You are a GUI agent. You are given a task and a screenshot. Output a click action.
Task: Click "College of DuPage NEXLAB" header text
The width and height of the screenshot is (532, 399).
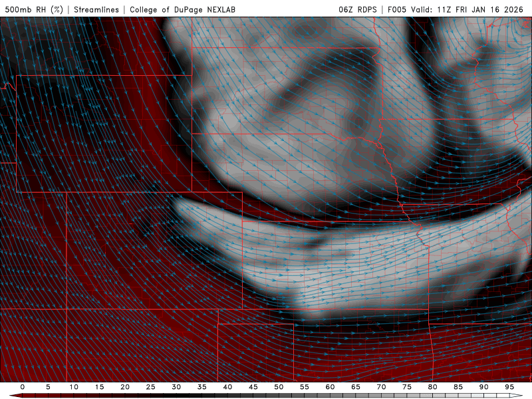click(x=182, y=9)
